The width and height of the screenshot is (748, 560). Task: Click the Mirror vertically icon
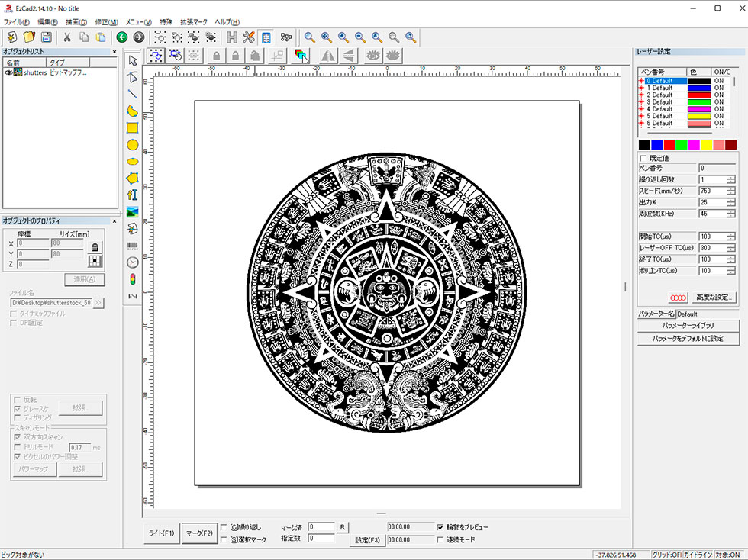coord(349,56)
